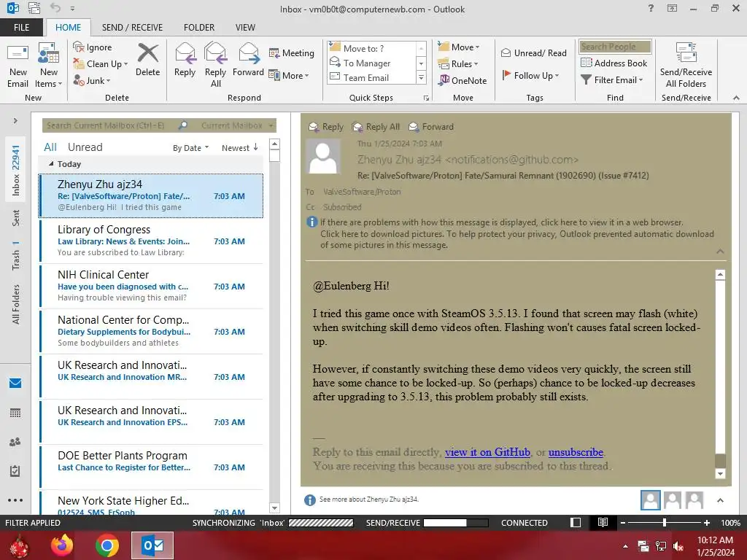The width and height of the screenshot is (747, 560).
Task: Open the Current Mailbox scope dropdown
Action: 237,125
